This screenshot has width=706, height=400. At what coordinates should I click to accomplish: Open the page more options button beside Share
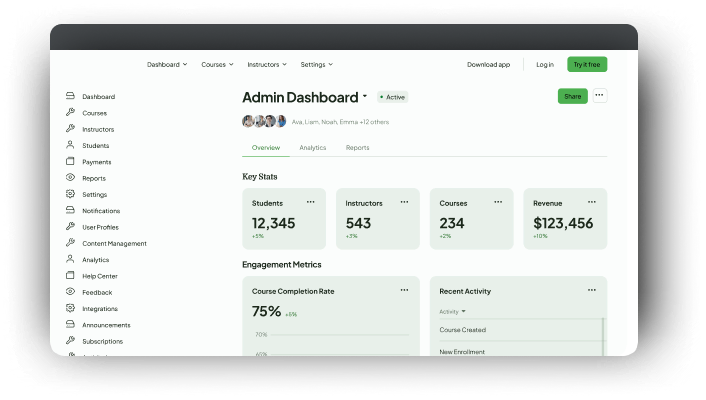[599, 95]
